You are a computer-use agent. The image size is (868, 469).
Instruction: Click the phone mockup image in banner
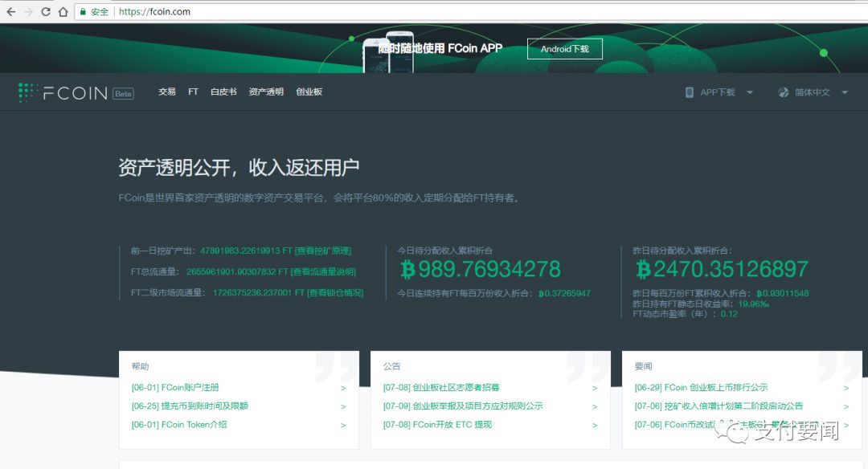(388, 52)
